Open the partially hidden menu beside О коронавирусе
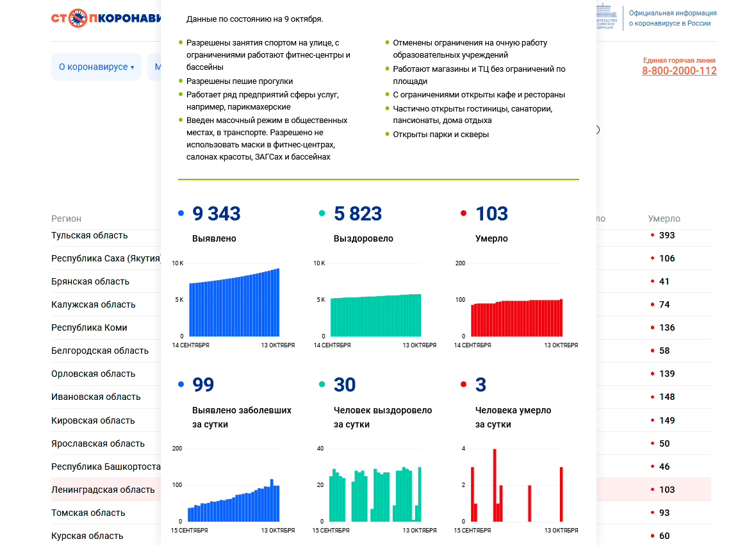The image size is (756, 546). pos(154,67)
